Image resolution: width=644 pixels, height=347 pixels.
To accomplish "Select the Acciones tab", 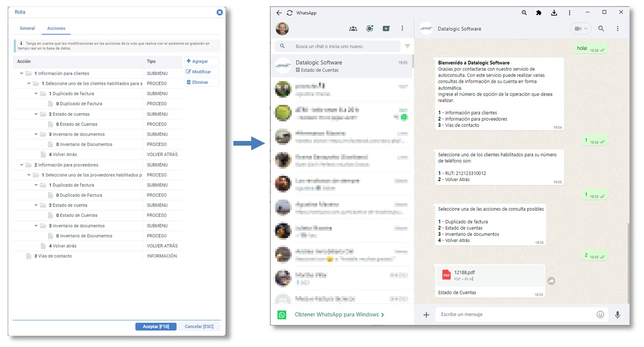I will click(56, 29).
